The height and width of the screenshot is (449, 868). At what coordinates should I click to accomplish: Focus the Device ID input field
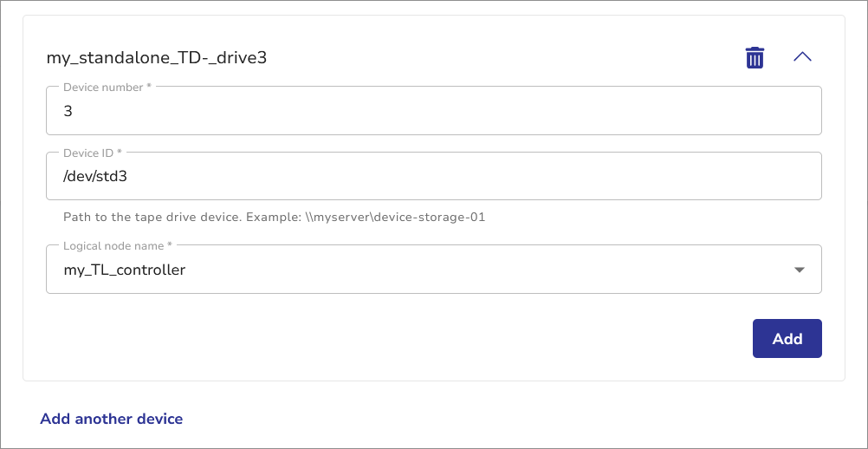coord(433,176)
